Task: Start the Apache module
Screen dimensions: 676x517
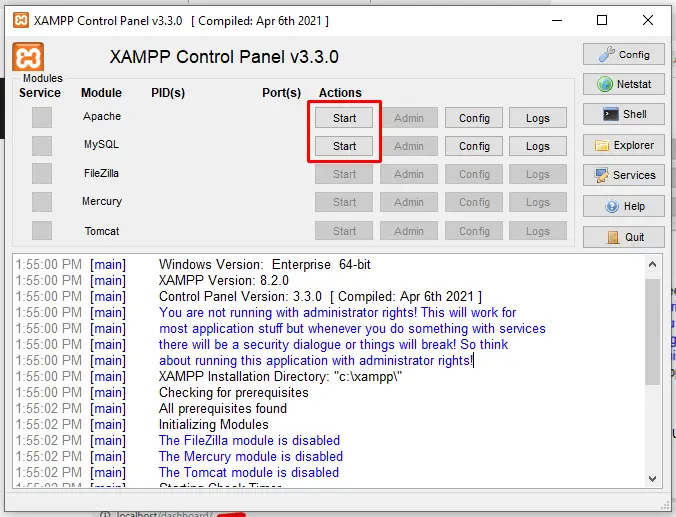Action: pyautogui.click(x=344, y=118)
